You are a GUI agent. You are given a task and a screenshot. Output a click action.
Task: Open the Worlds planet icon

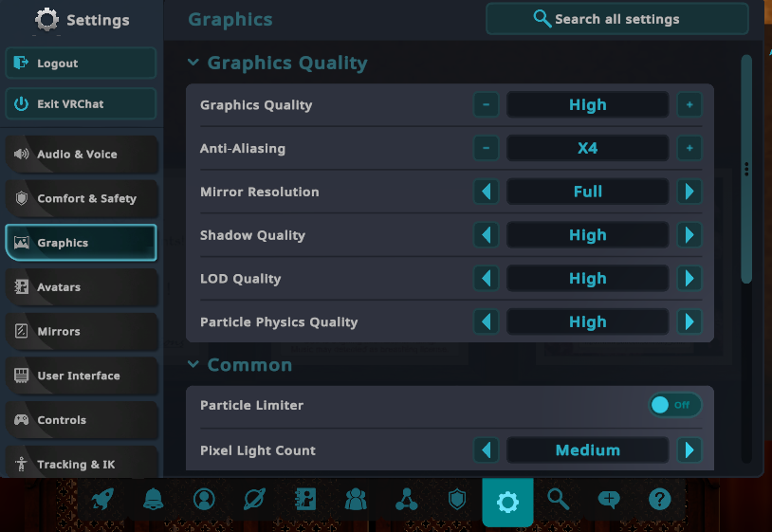tap(254, 500)
